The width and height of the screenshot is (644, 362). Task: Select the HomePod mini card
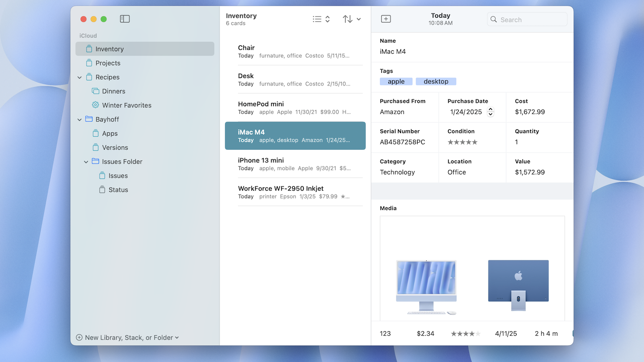[x=295, y=108]
